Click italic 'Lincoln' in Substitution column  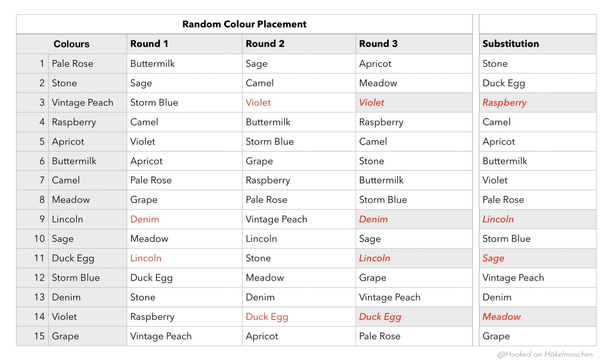(x=498, y=219)
